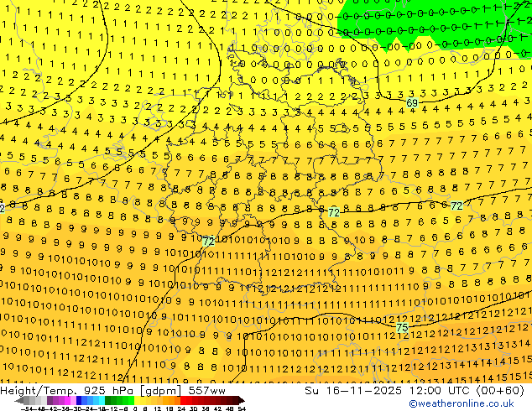Screen dimensions: 532x411
Task: Pick the bright green swatch in the legend
Action: (x=131, y=401)
